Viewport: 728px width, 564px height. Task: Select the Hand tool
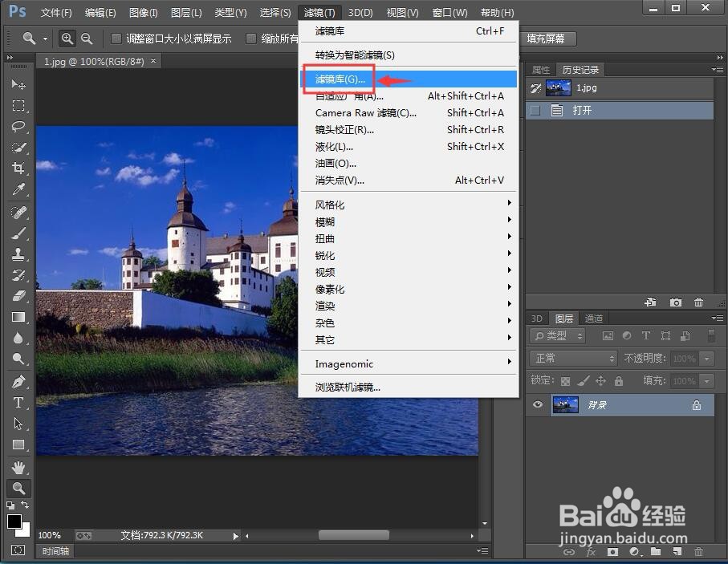click(x=18, y=468)
